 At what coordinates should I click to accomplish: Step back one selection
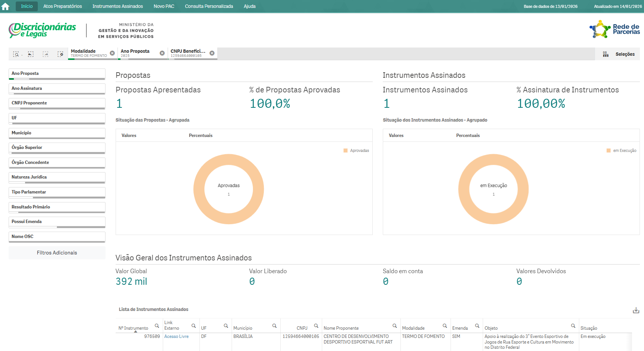pos(31,54)
